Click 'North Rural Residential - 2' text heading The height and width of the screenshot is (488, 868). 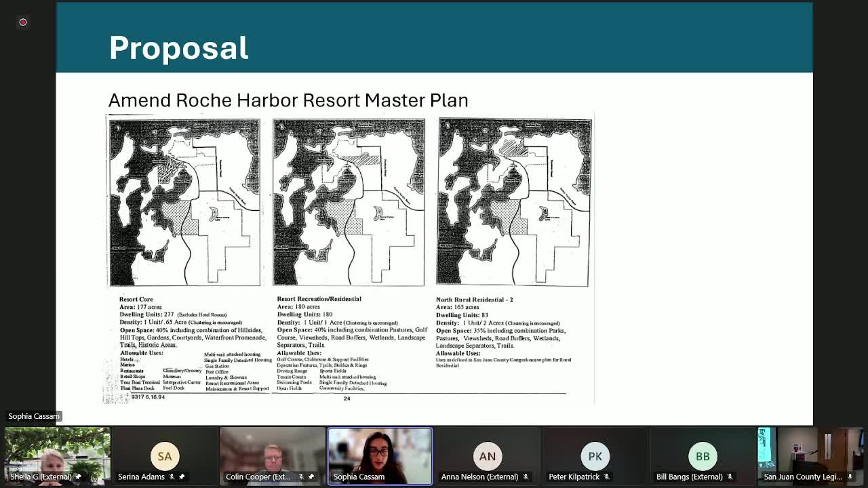coord(474,299)
